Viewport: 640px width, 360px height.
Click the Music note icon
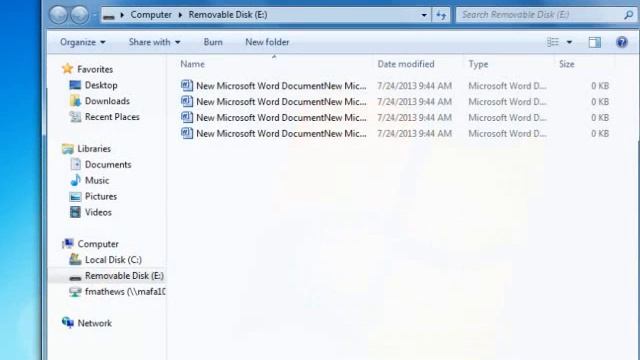[x=76, y=180]
